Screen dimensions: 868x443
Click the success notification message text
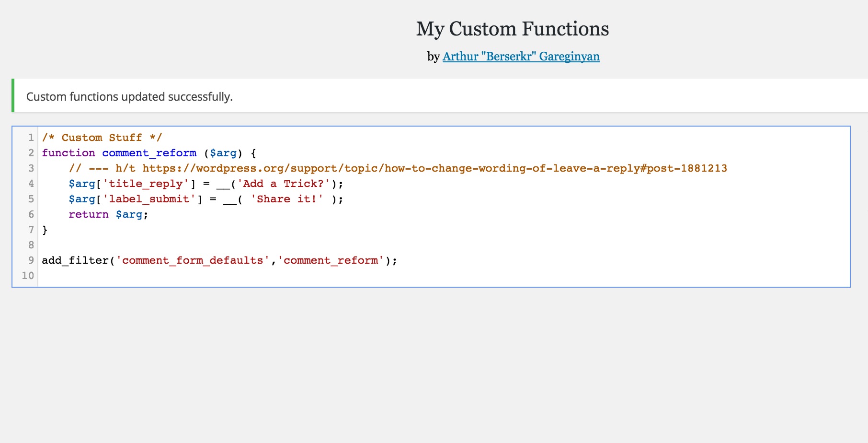click(x=129, y=96)
